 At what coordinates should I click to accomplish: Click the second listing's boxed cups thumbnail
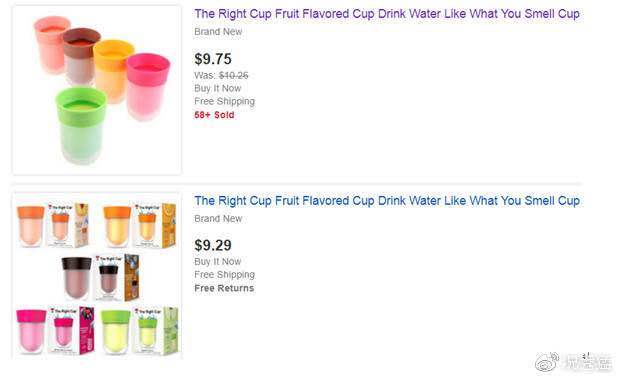97,276
